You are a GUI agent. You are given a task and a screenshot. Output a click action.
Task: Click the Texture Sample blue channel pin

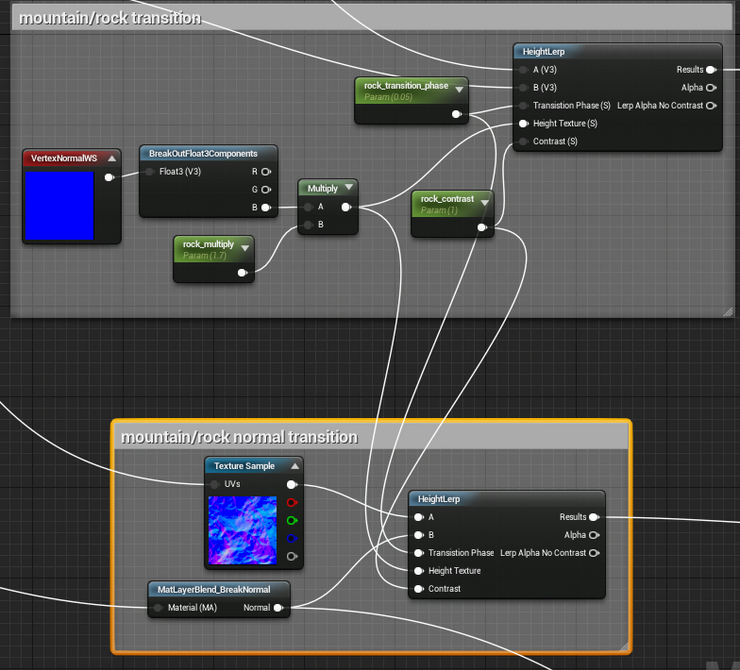292,538
